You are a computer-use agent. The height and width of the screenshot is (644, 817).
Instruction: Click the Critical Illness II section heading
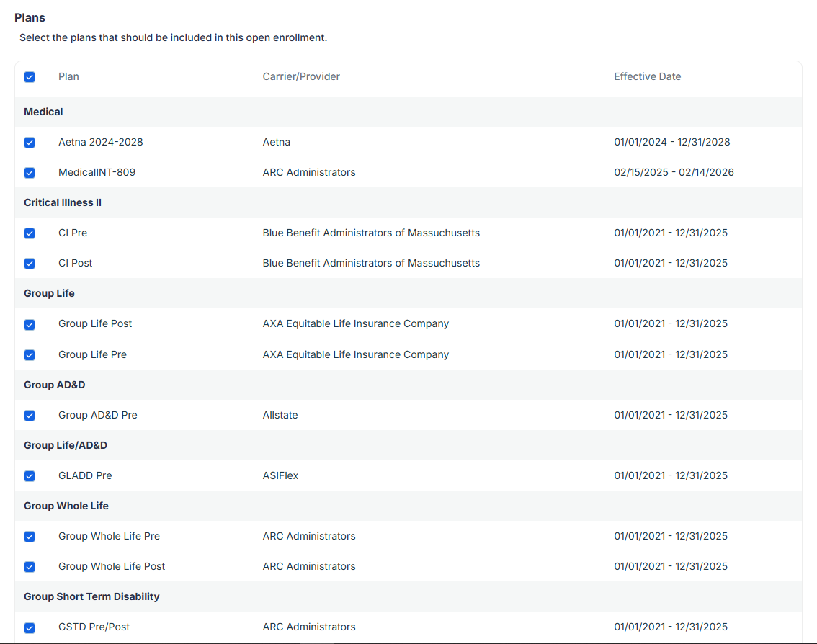[x=63, y=202]
